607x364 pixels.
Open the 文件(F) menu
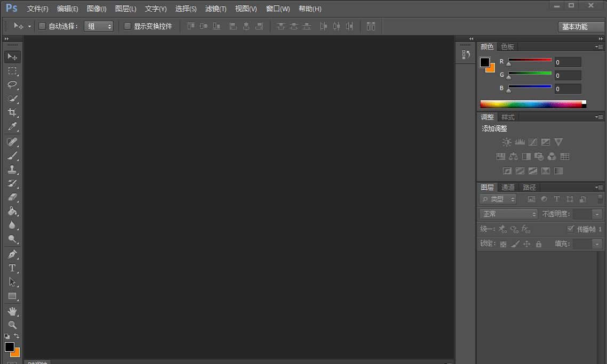pyautogui.click(x=37, y=9)
